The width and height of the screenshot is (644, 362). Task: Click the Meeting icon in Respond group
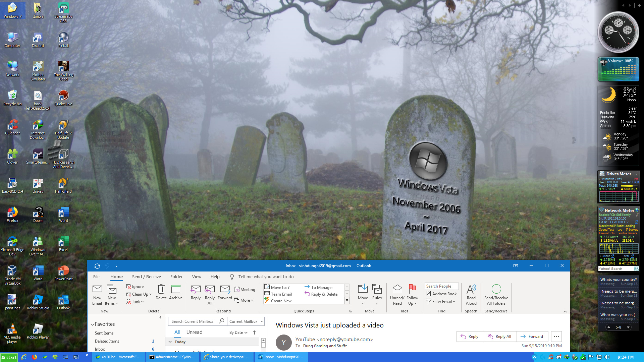[237, 290]
